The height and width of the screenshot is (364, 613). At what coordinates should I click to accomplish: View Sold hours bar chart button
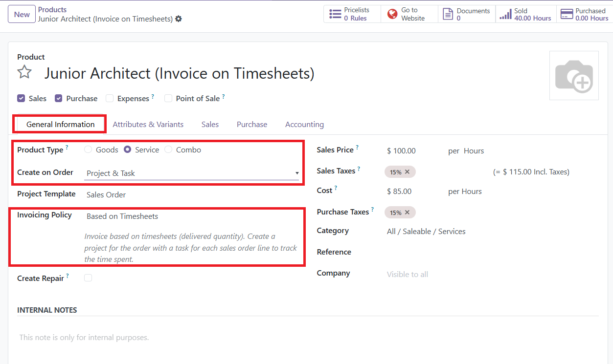pyautogui.click(x=526, y=14)
